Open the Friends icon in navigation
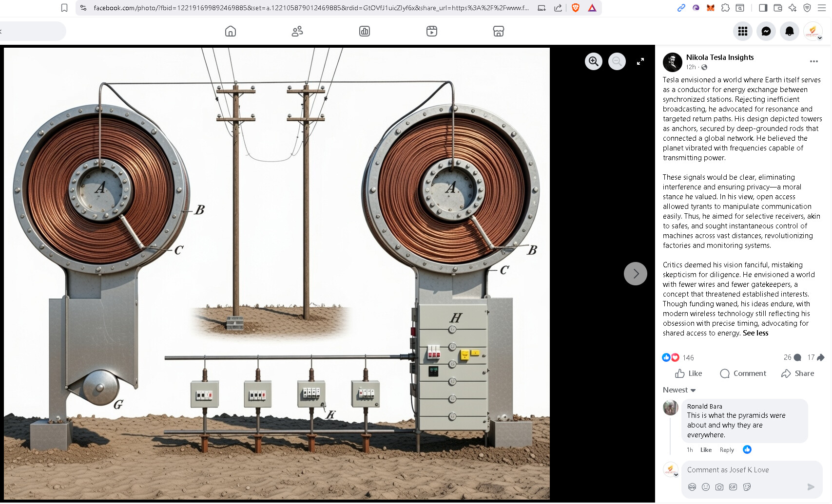 [x=297, y=32]
